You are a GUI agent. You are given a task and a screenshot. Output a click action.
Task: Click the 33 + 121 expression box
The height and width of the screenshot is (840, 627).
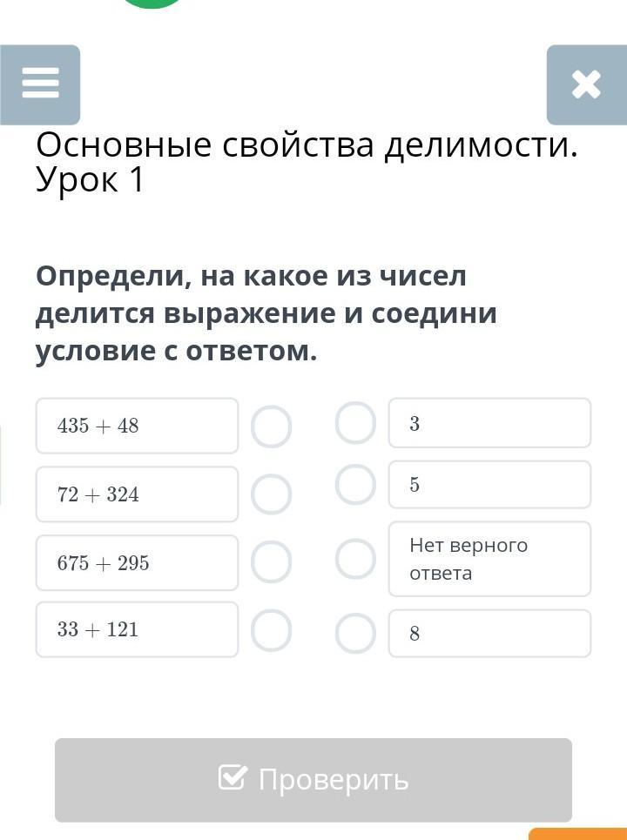click(x=138, y=629)
